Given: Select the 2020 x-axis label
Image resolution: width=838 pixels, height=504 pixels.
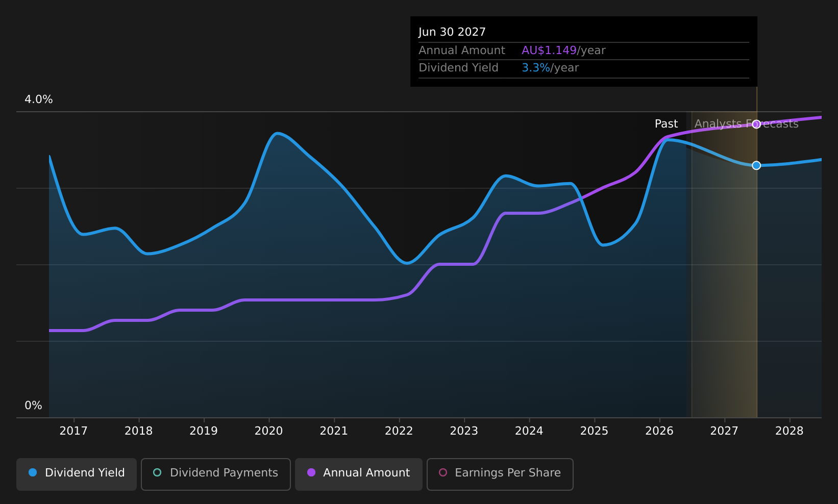Looking at the screenshot, I should tap(269, 431).
